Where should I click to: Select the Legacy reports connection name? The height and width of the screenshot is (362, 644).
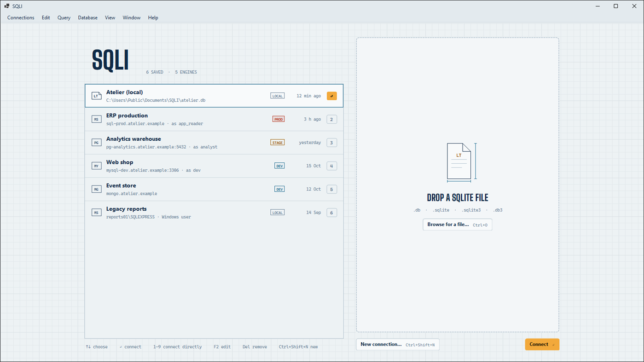click(127, 209)
